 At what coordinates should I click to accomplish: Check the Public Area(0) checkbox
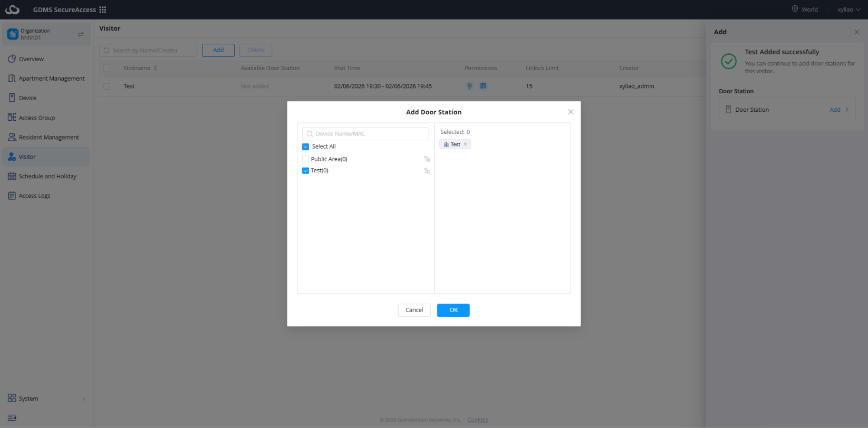(x=305, y=159)
